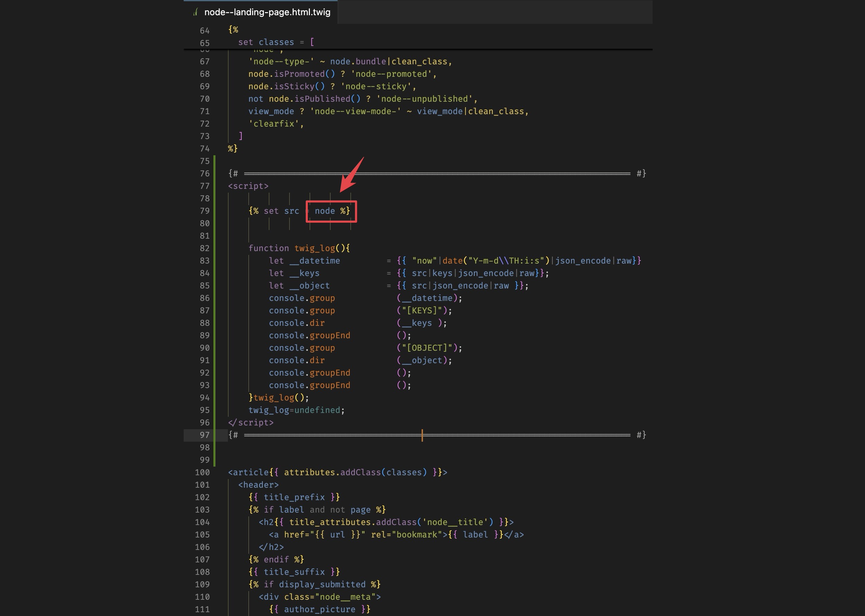This screenshot has height=616, width=865.
Task: Click the 'clearfix' string on line 72
Action: 274,124
